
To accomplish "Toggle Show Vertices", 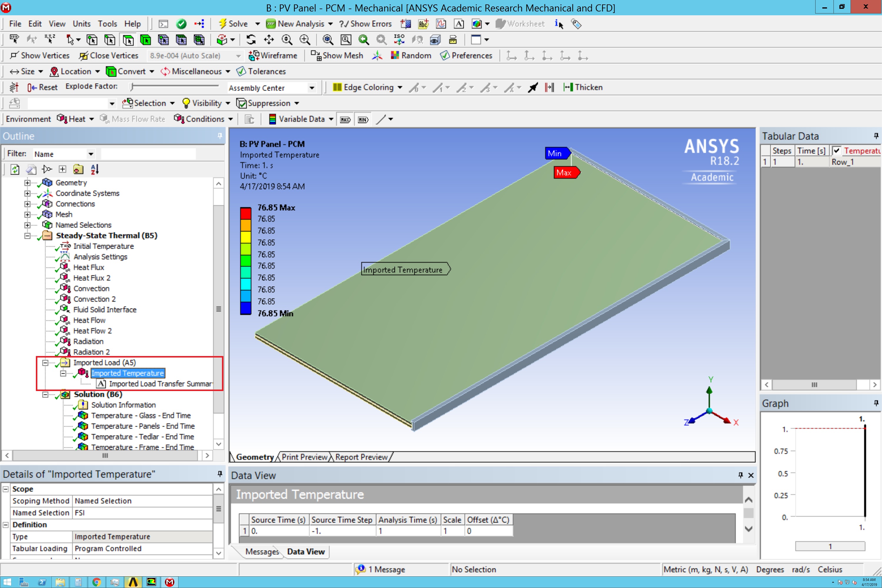I will (x=40, y=56).
